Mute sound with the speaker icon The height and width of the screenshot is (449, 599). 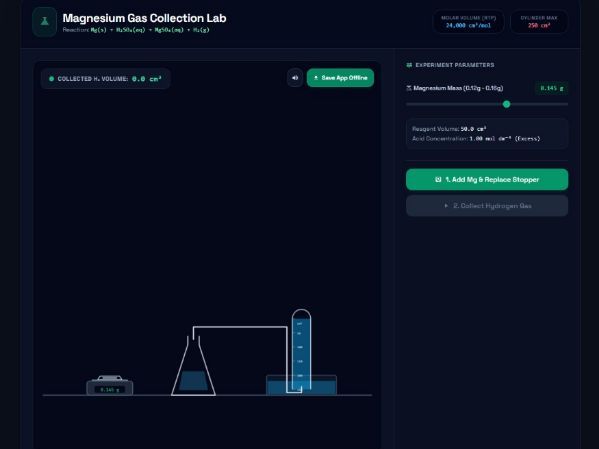click(295, 78)
